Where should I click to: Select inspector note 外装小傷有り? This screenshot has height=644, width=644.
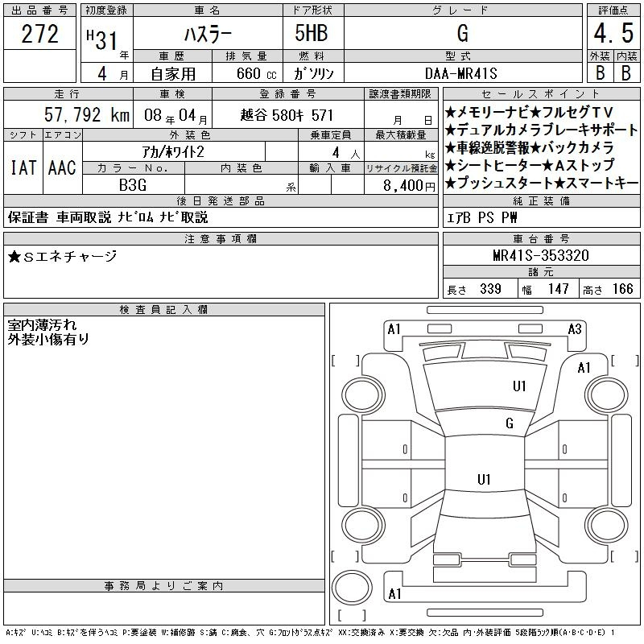(48, 339)
